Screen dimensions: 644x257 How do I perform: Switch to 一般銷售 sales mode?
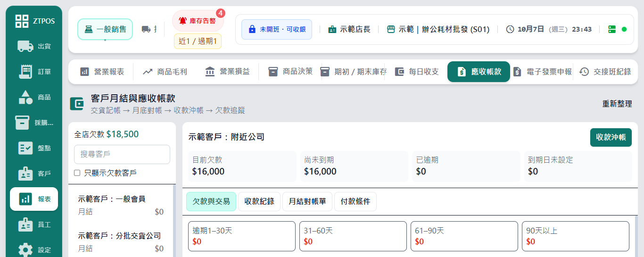[105, 29]
